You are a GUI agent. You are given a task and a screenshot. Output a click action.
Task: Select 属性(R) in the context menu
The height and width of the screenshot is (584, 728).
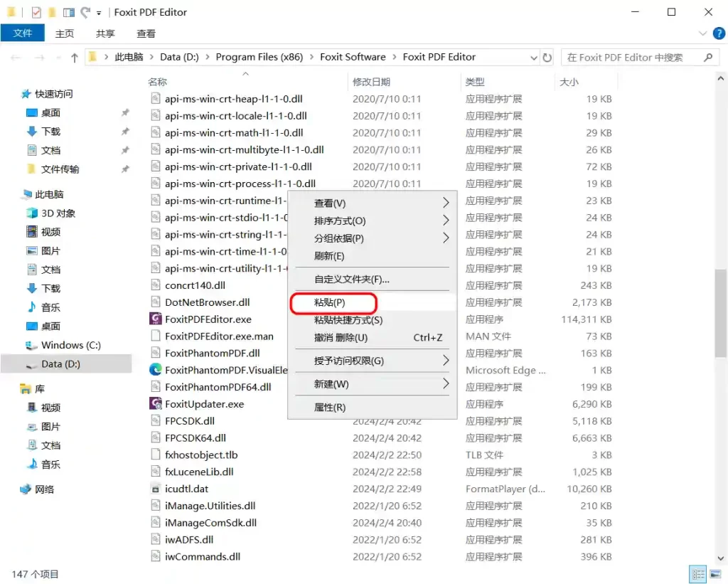pyautogui.click(x=330, y=408)
